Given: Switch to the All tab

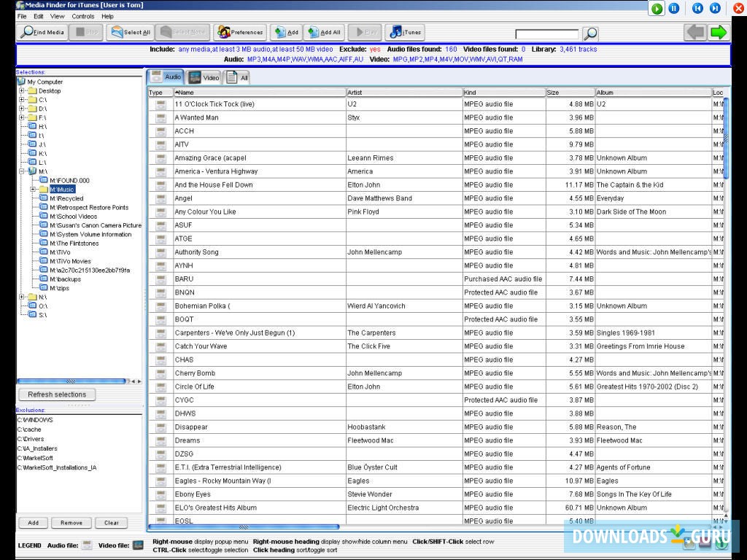Looking at the screenshot, I should [x=237, y=77].
